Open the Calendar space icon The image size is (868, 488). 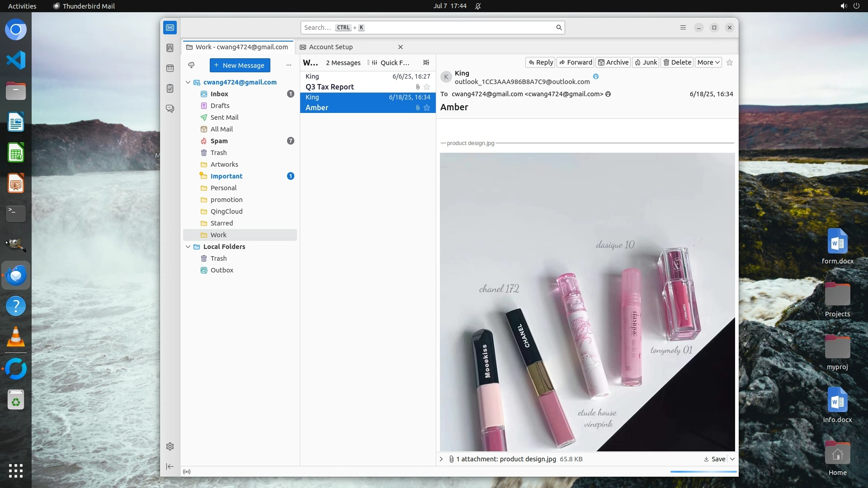click(x=170, y=68)
